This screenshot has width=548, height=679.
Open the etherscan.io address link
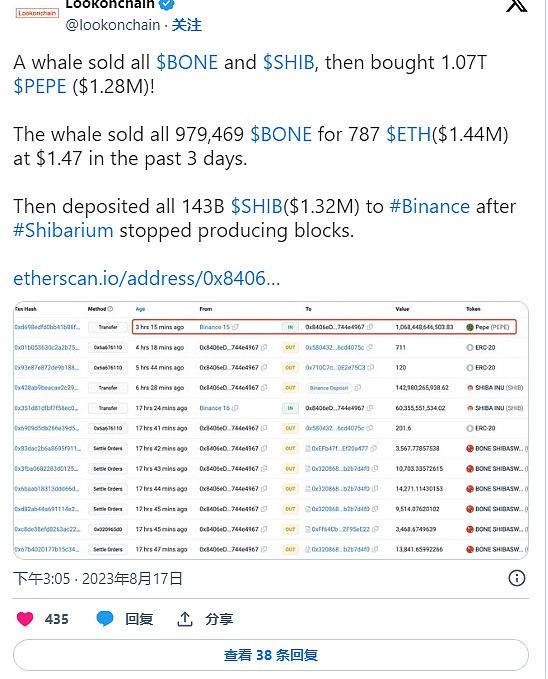146,278
